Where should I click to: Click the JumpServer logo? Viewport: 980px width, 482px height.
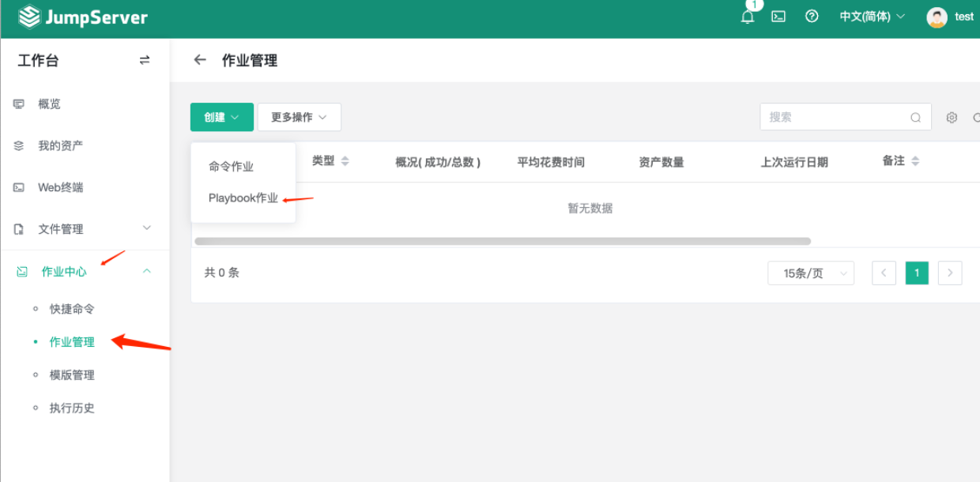(81, 17)
